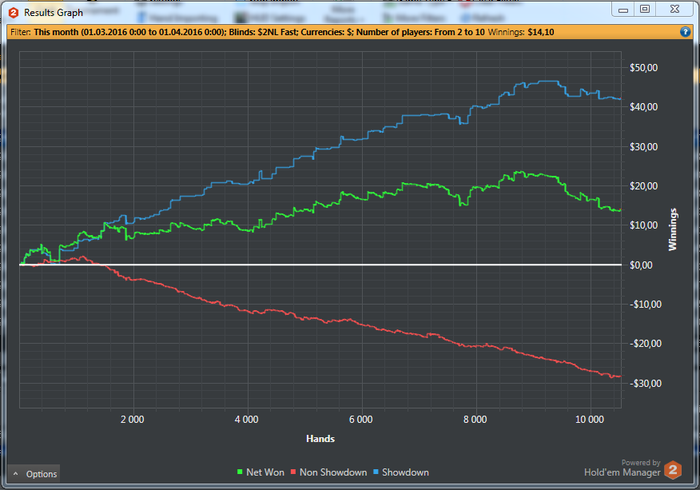Screen dimensions: 700x490
Task: Open the Options panel expander
Action: point(34,473)
